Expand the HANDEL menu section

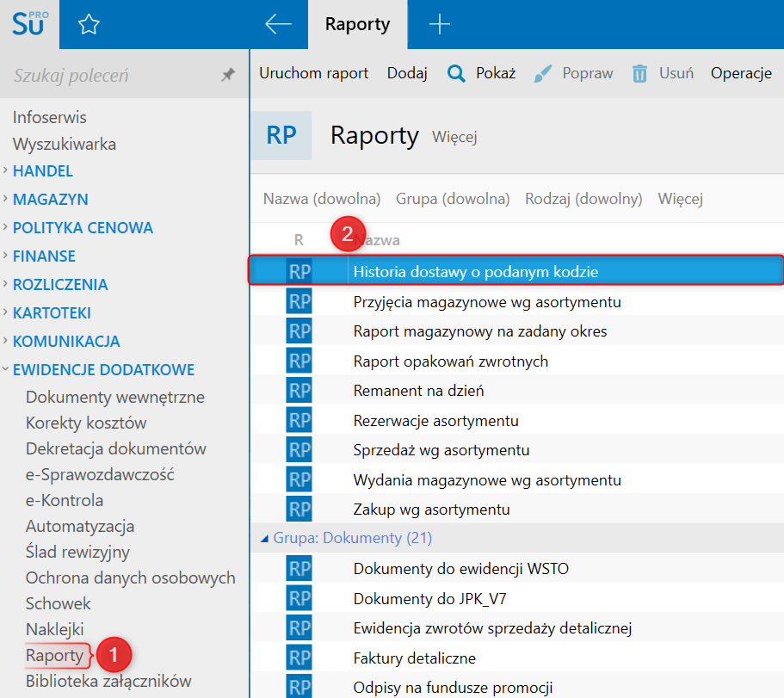coord(42,171)
